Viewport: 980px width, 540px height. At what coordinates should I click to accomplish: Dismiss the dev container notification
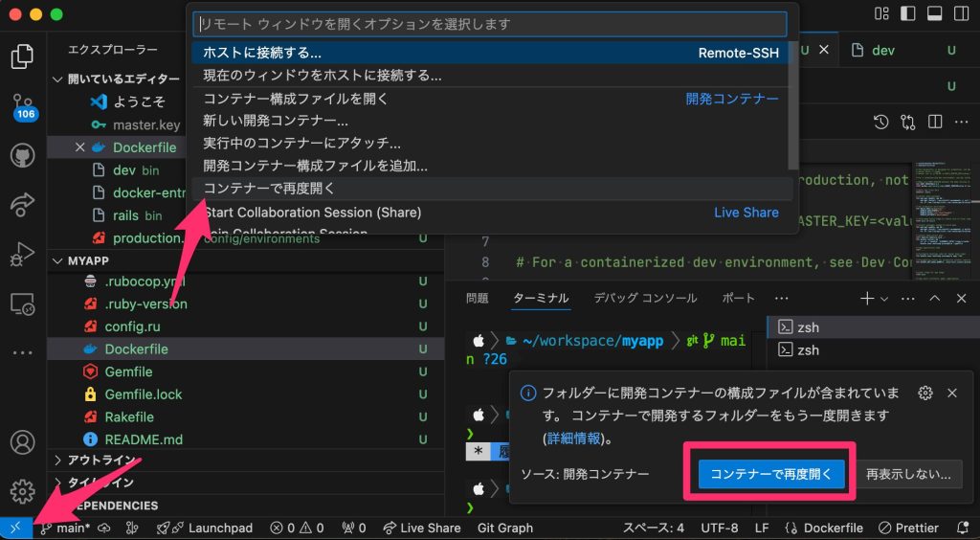click(x=951, y=393)
